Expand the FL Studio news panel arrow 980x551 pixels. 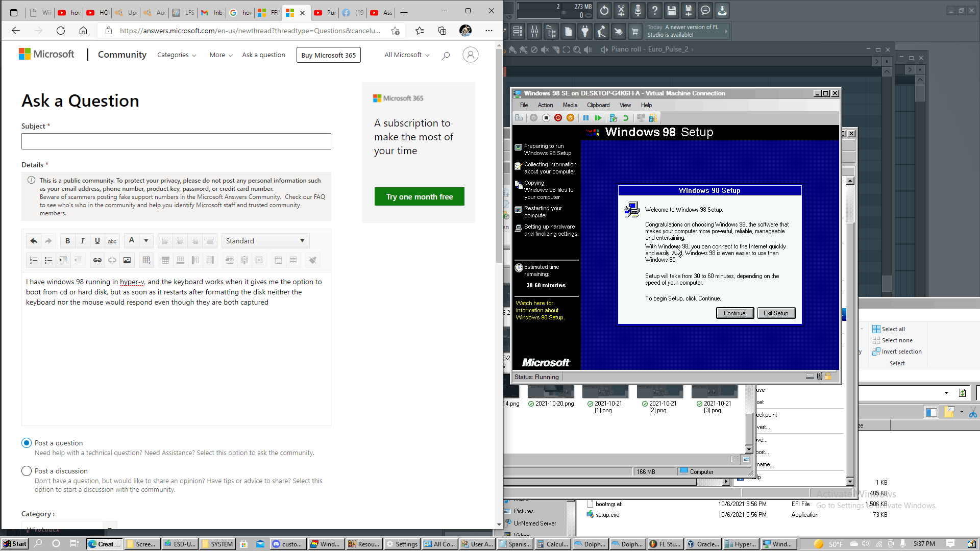(726, 31)
